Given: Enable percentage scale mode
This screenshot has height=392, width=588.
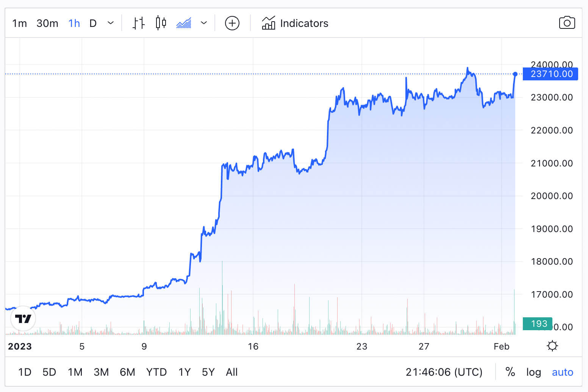Looking at the screenshot, I should click(510, 372).
